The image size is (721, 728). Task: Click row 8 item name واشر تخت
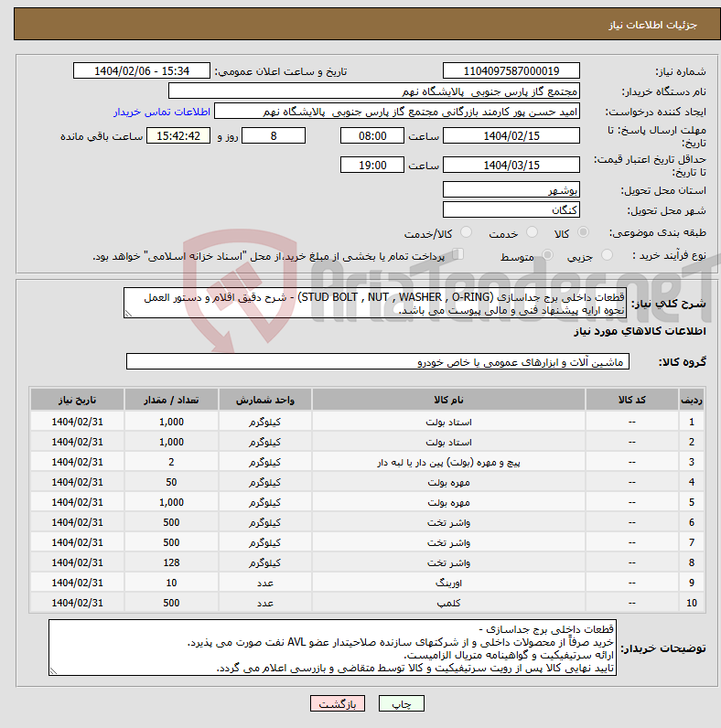pos(448,562)
